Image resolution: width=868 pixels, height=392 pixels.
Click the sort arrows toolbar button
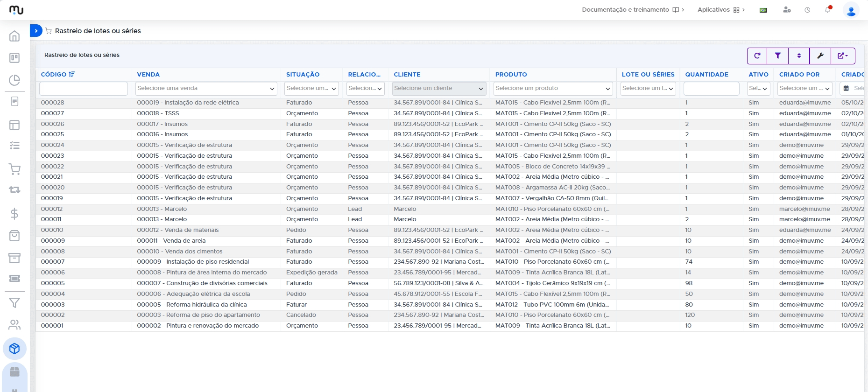[799, 56]
